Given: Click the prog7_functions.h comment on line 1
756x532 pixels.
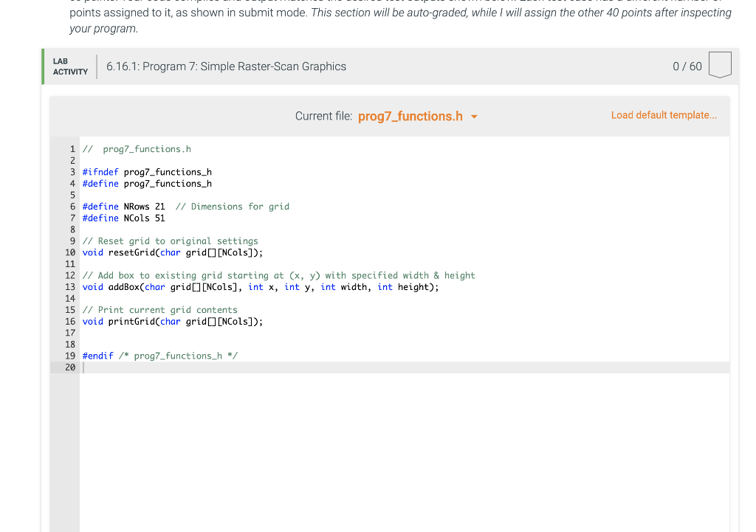Looking at the screenshot, I should tap(137, 149).
